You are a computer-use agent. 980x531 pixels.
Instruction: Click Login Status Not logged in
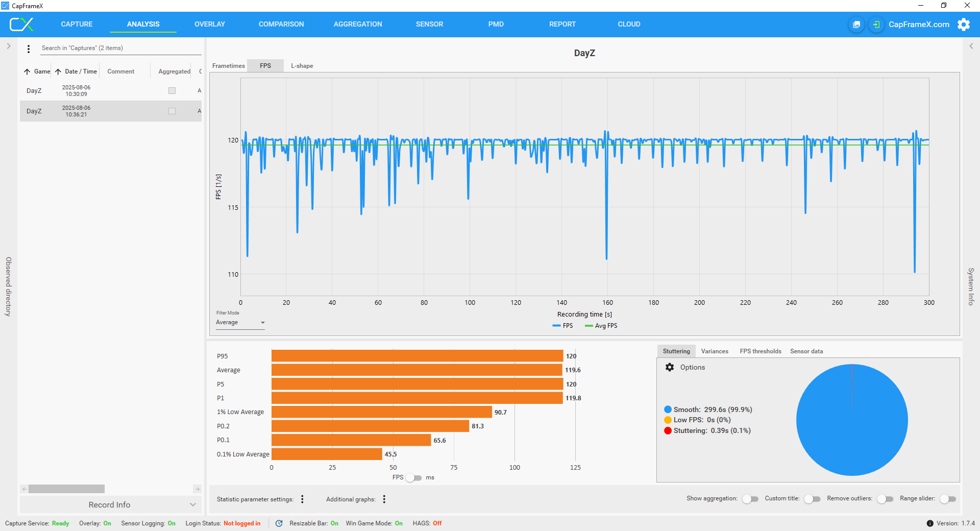tap(223, 523)
